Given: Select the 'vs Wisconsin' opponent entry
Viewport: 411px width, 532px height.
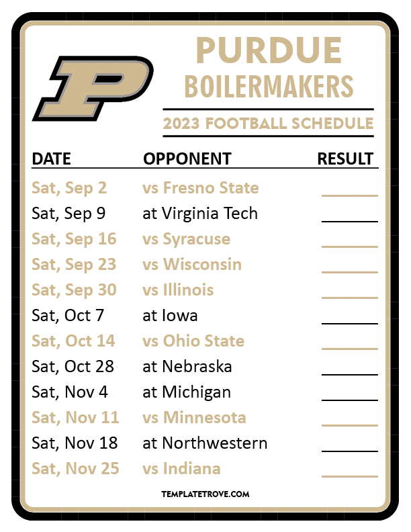Looking at the screenshot, I should (192, 265).
